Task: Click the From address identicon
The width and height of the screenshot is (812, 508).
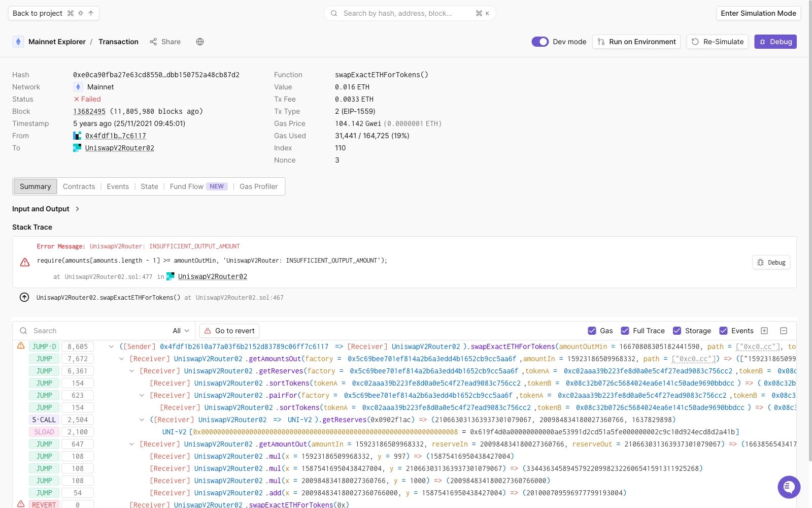Action: [x=77, y=136]
